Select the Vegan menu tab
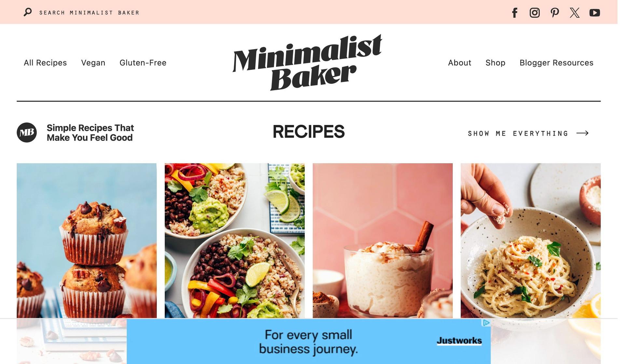The width and height of the screenshot is (625, 364). (93, 63)
